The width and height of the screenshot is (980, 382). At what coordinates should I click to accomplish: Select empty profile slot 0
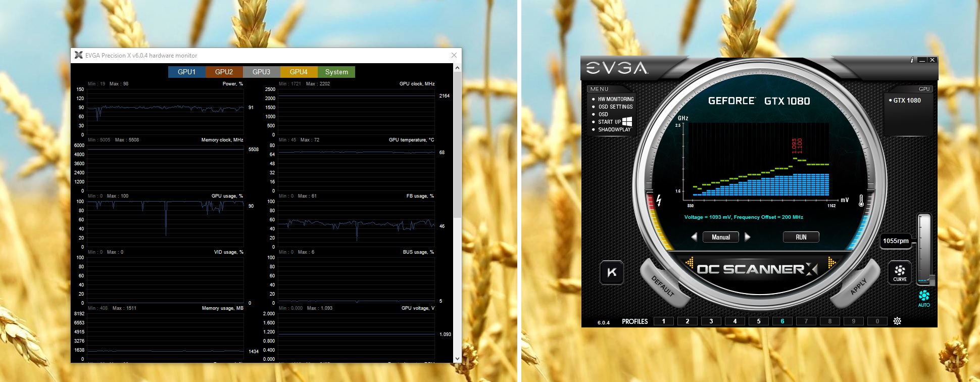[x=877, y=321]
